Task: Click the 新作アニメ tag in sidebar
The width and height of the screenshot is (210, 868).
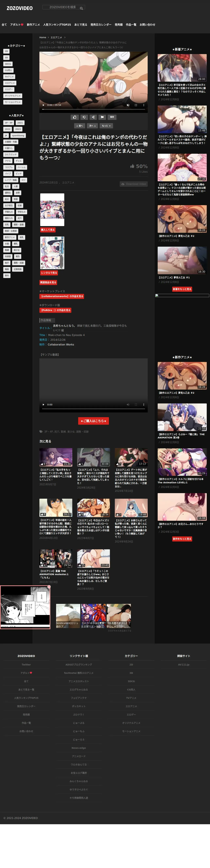Action: 10,237
